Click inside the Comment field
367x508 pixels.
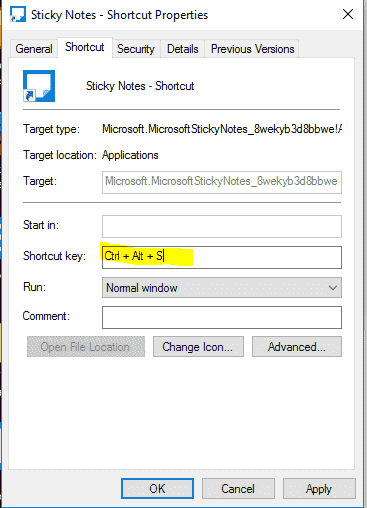pyautogui.click(x=222, y=317)
